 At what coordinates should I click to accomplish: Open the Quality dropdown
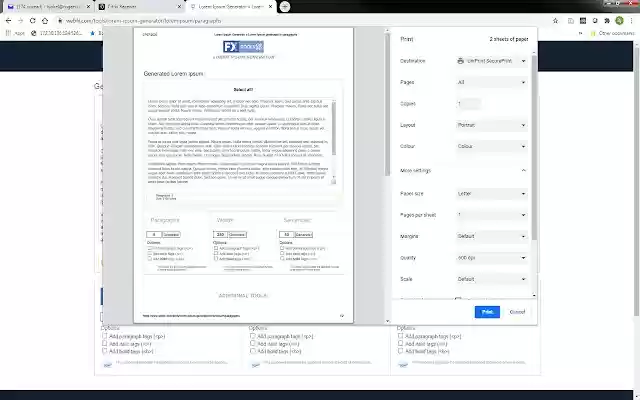(x=491, y=258)
